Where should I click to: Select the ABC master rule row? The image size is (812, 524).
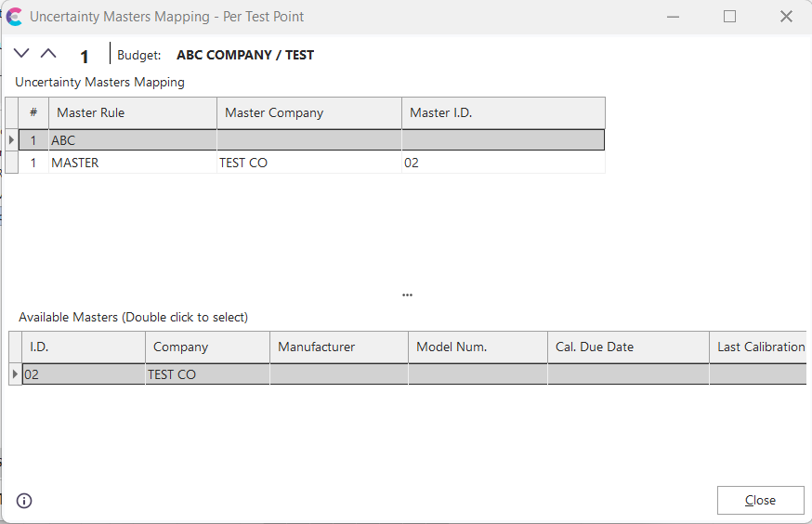(130, 140)
